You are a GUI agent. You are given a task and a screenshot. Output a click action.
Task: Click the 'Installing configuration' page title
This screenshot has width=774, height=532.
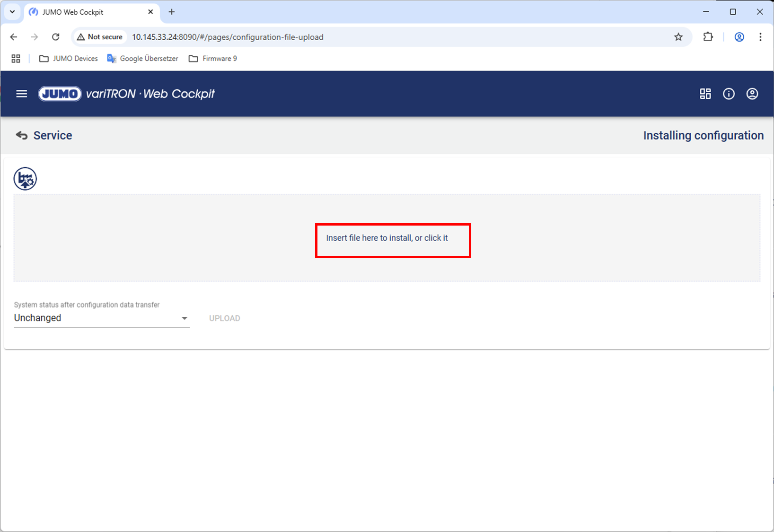point(704,136)
